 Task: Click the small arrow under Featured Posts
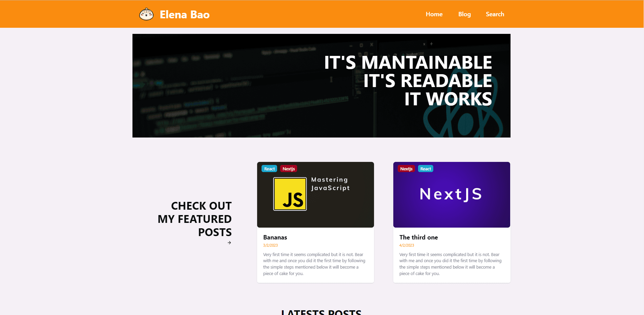point(229,243)
